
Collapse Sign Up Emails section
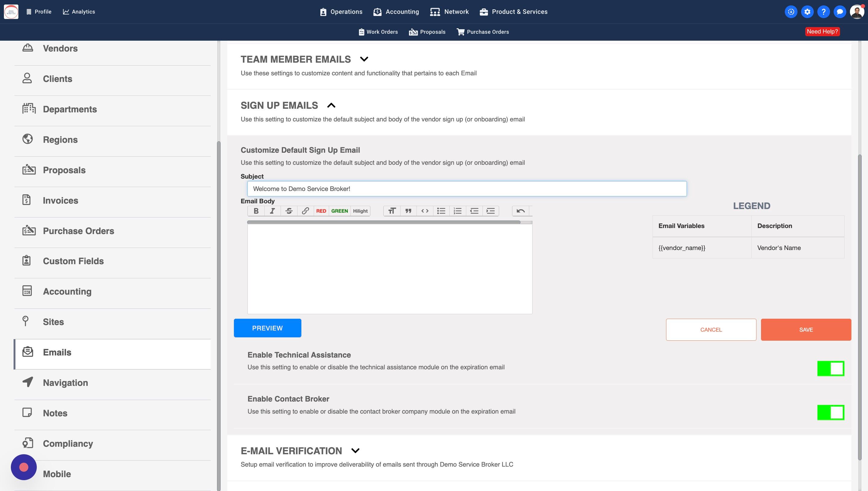[x=331, y=105]
